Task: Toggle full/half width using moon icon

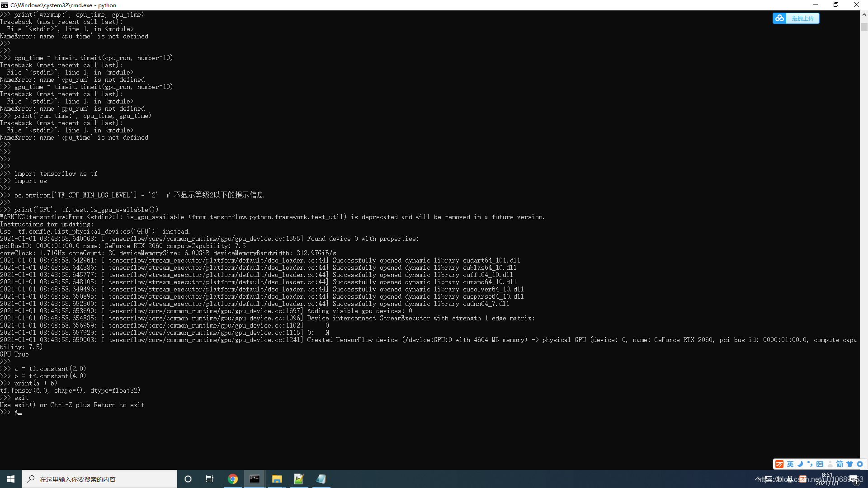Action: (x=800, y=464)
